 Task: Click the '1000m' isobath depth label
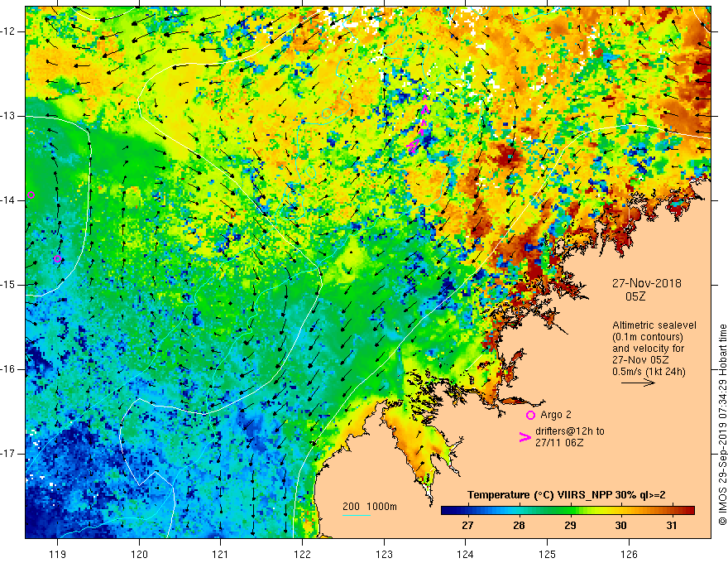[x=381, y=507]
